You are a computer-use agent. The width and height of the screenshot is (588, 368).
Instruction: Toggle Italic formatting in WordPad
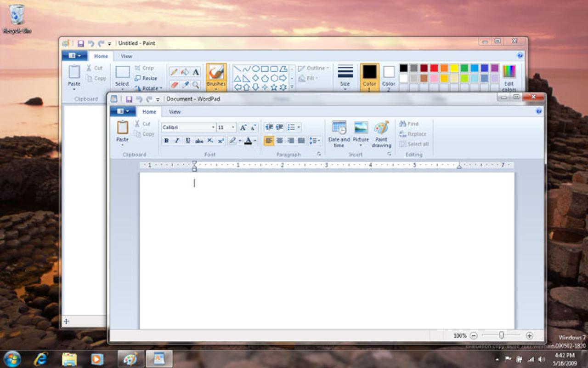[x=177, y=141]
